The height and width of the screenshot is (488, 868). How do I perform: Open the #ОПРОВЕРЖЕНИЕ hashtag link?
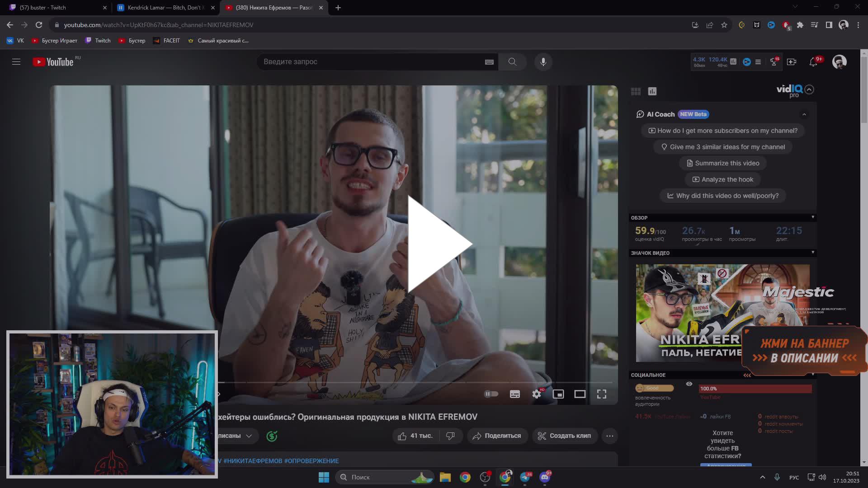[311, 461]
